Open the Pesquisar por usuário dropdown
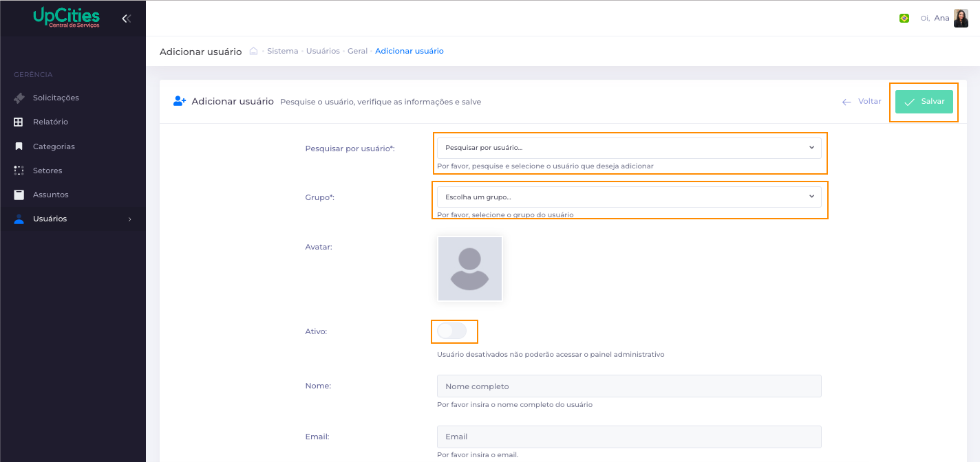The height and width of the screenshot is (462, 980). 629,148
